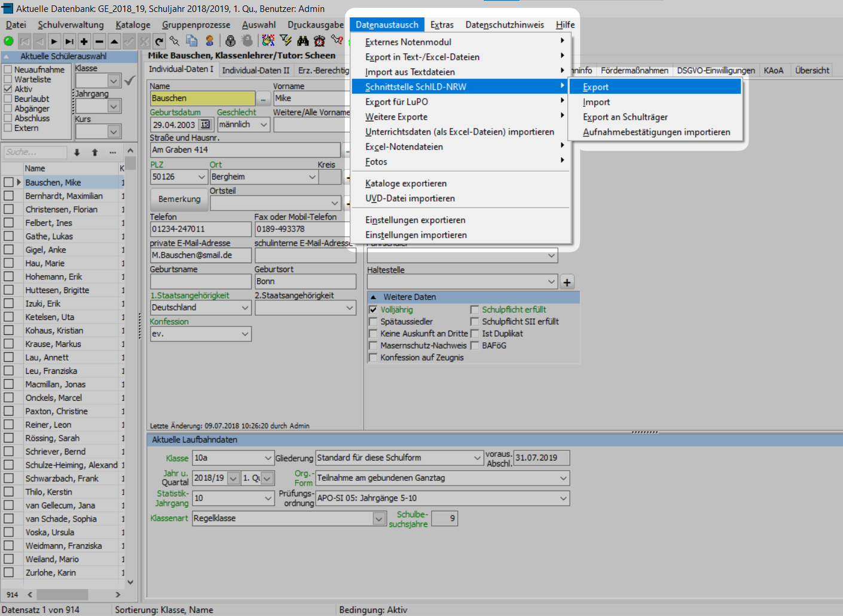Click the Bemerkung button
Image resolution: width=843 pixels, height=616 pixels.
(179, 199)
